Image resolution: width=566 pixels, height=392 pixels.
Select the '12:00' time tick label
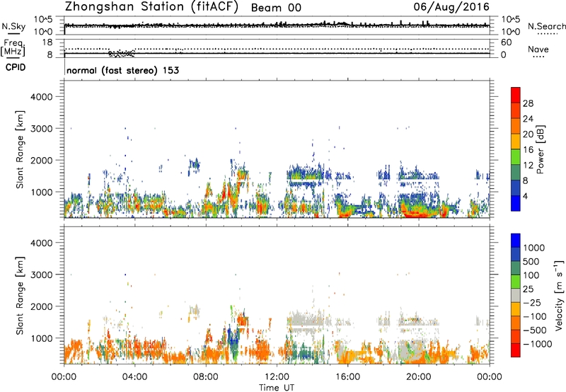click(277, 377)
